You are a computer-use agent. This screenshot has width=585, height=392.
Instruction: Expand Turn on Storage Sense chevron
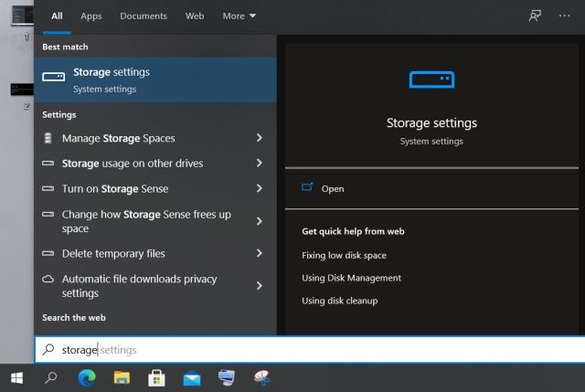[260, 188]
